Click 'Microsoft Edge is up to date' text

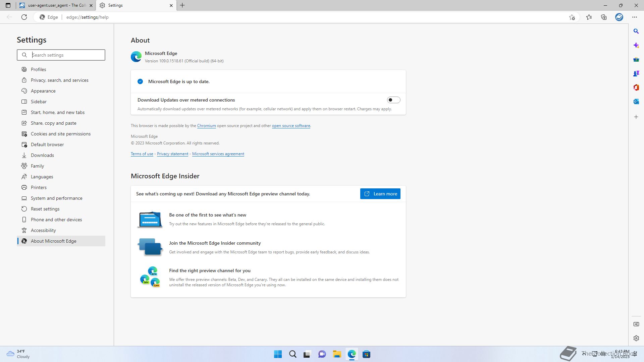pos(179,81)
